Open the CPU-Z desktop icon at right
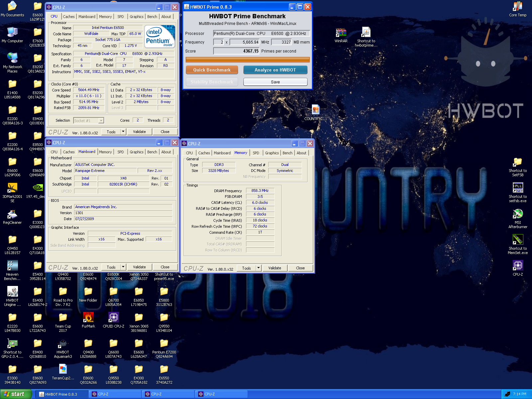This screenshot has height=399, width=532. coord(518,268)
